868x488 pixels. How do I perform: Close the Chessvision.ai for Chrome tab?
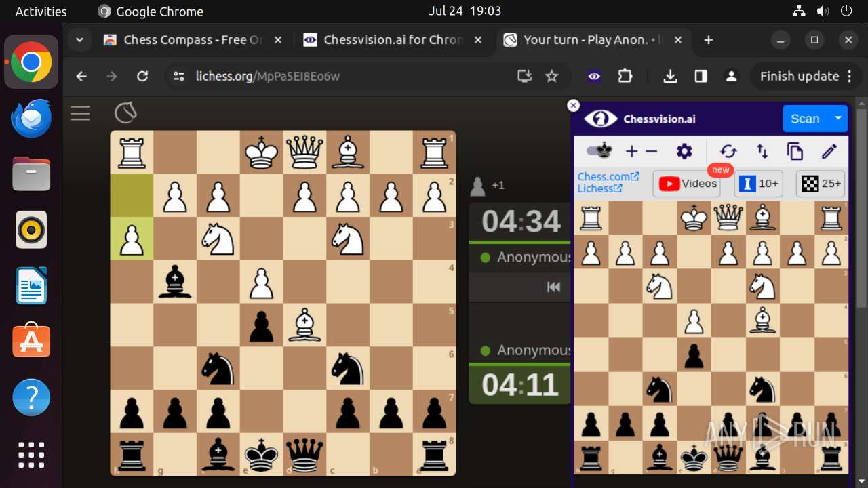click(x=478, y=40)
